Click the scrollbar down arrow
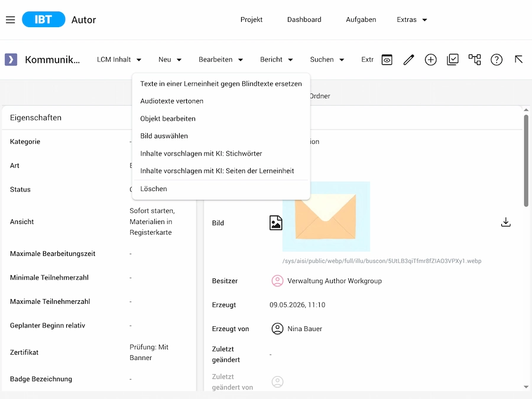 (x=526, y=387)
